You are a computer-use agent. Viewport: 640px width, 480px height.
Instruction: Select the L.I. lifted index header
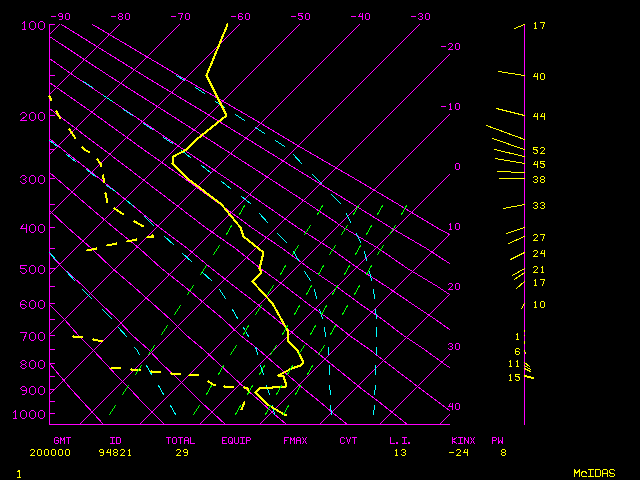(400, 440)
